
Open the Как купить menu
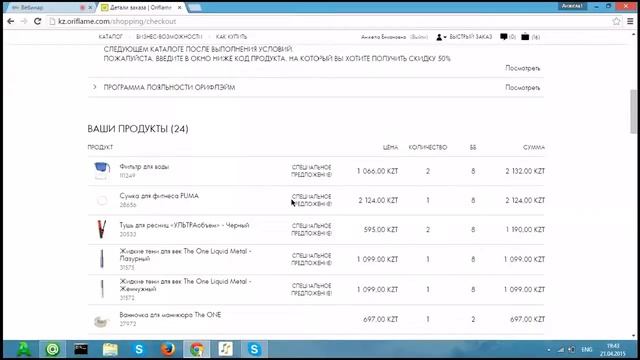click(x=231, y=37)
